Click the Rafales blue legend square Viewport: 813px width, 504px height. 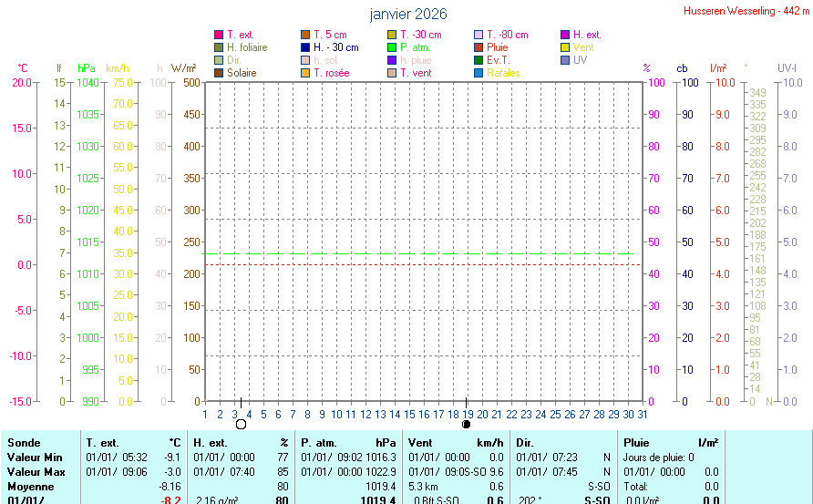tap(479, 73)
